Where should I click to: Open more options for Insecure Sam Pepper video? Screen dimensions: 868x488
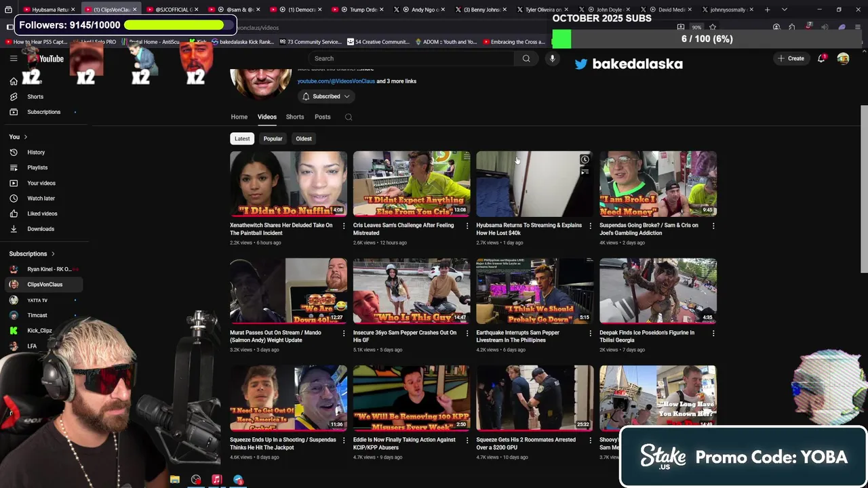click(467, 333)
